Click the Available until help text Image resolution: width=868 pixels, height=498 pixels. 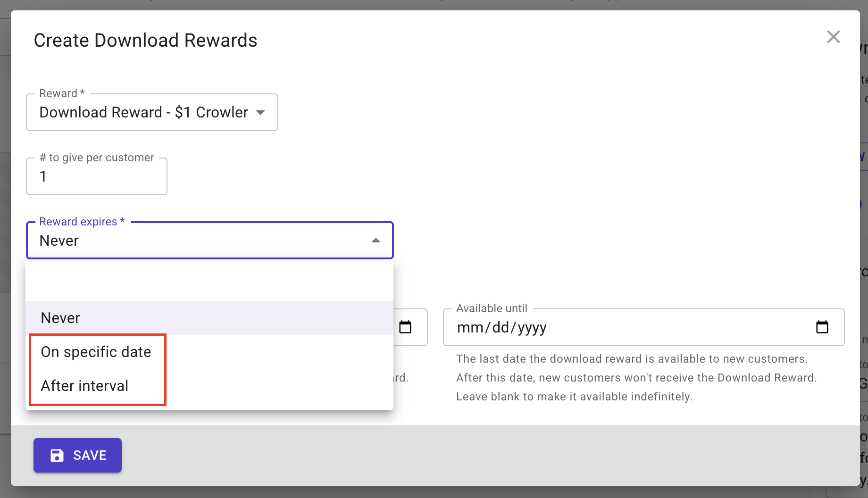pos(636,378)
